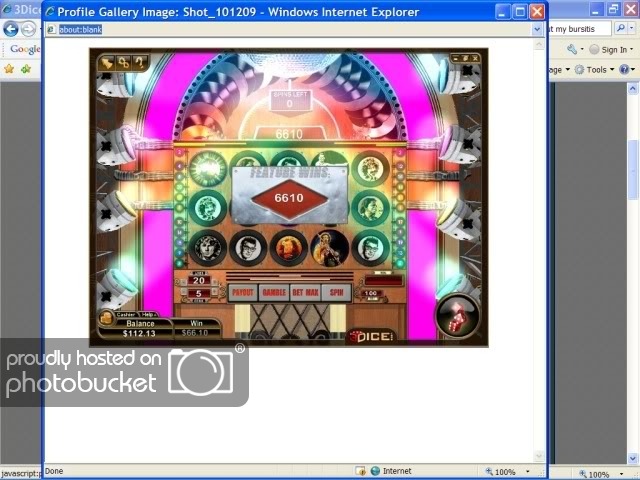Click the leftmost long-haired portrait on the bottom row
The image size is (640, 480).
click(x=207, y=247)
